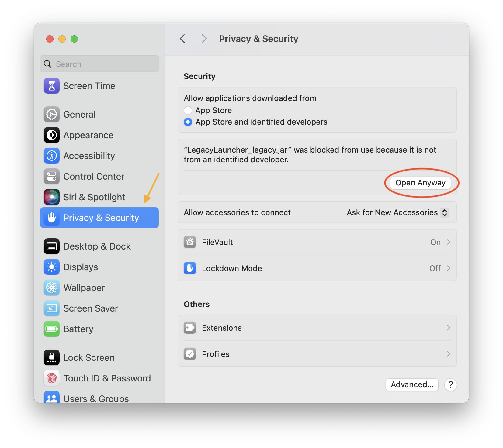The width and height of the screenshot is (503, 448).
Task: Select Users & Groups label in sidebar
Action: click(x=96, y=398)
